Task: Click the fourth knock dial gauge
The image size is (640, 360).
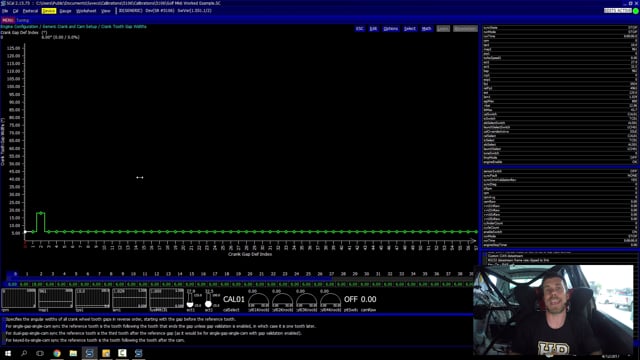Action: tap(330, 300)
